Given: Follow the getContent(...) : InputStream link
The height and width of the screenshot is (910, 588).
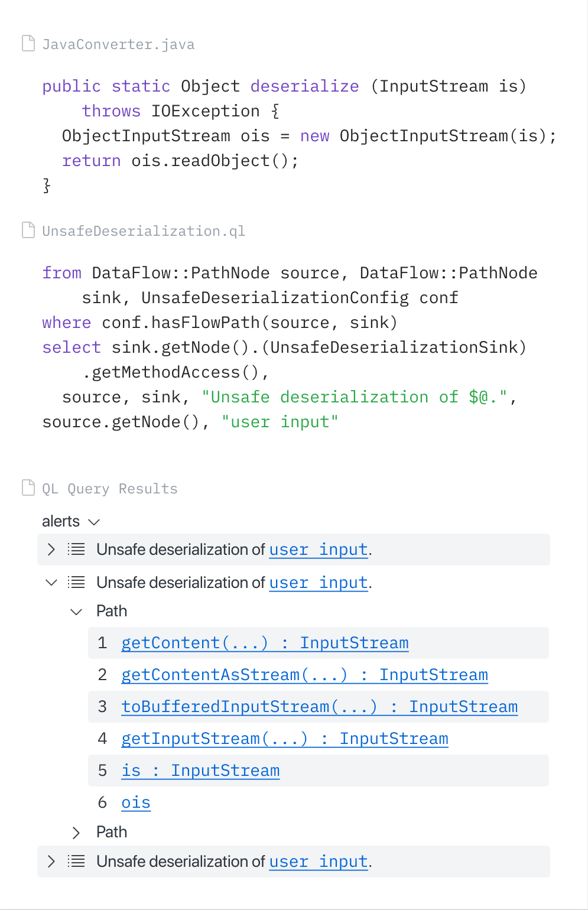Looking at the screenshot, I should coord(264,642).
